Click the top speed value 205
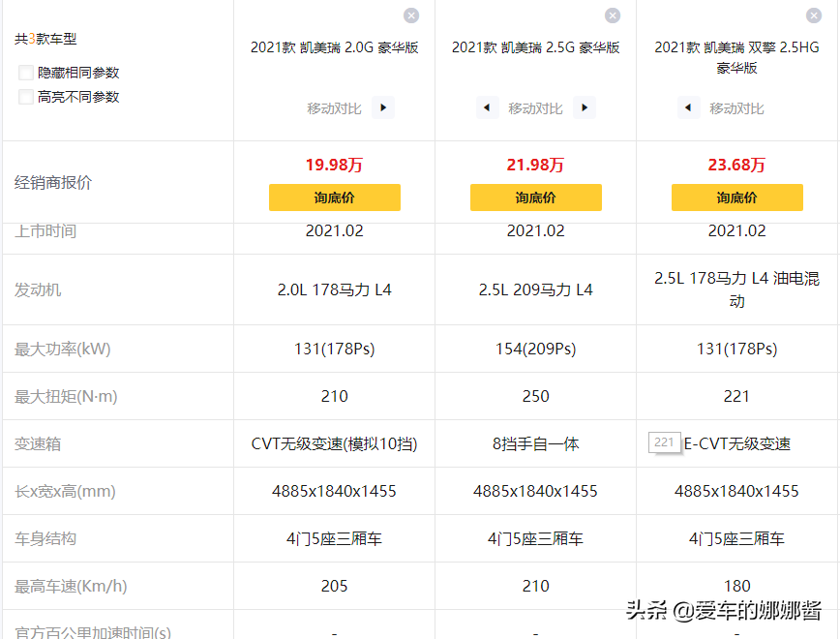 [x=334, y=587]
